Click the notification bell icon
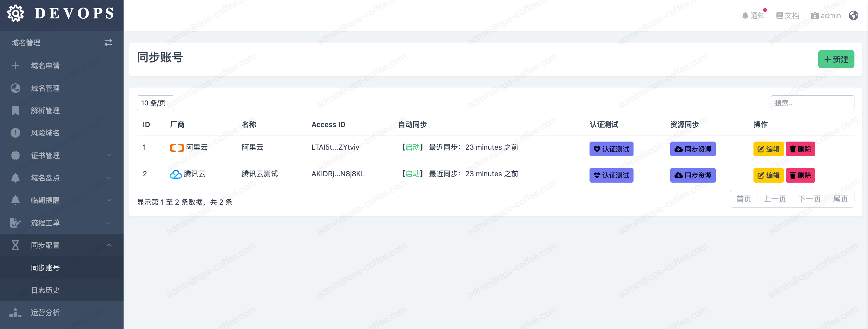The image size is (868, 329). pos(745,15)
